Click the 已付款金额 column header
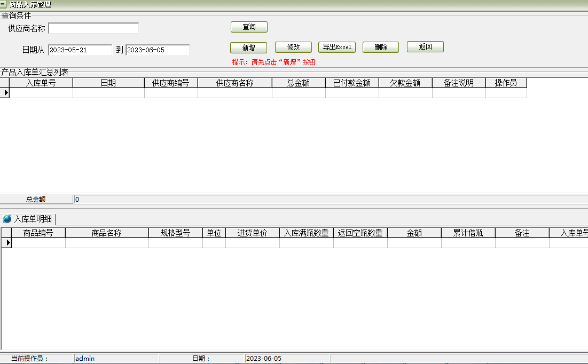The width and height of the screenshot is (588, 364). [x=352, y=83]
